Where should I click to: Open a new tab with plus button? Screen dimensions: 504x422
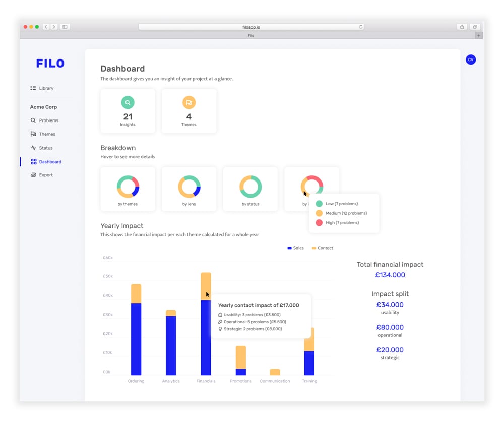pyautogui.click(x=479, y=36)
